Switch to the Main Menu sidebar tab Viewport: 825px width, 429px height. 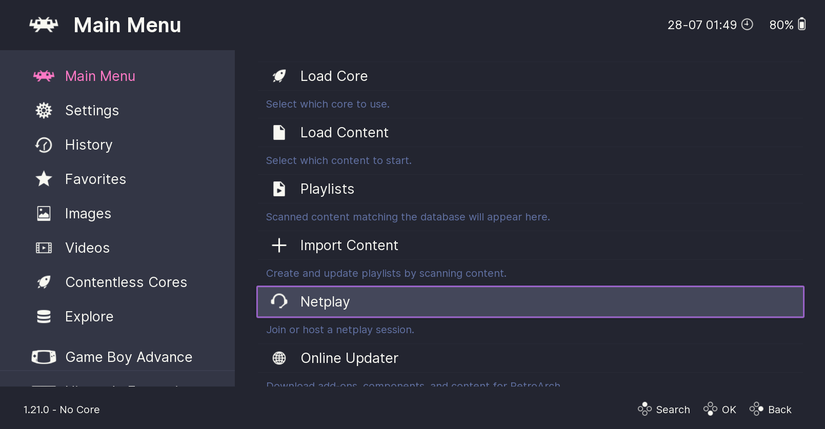tap(100, 76)
